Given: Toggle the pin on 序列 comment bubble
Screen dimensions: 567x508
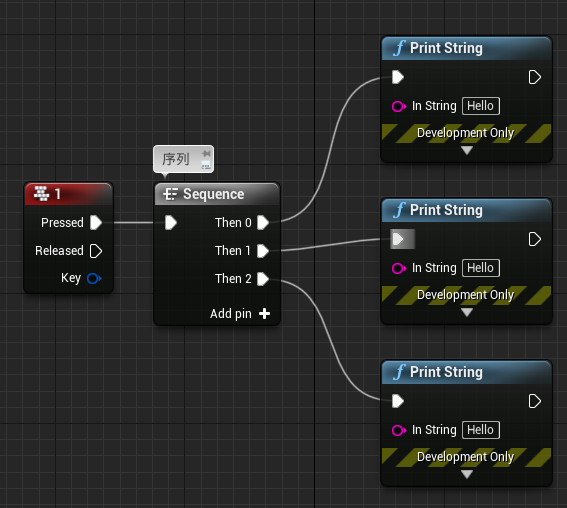Looking at the screenshot, I should pyautogui.click(x=206, y=153).
